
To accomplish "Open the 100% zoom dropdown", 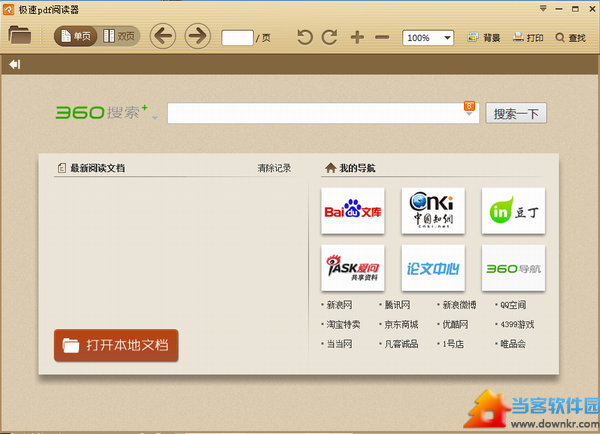I will pos(428,38).
